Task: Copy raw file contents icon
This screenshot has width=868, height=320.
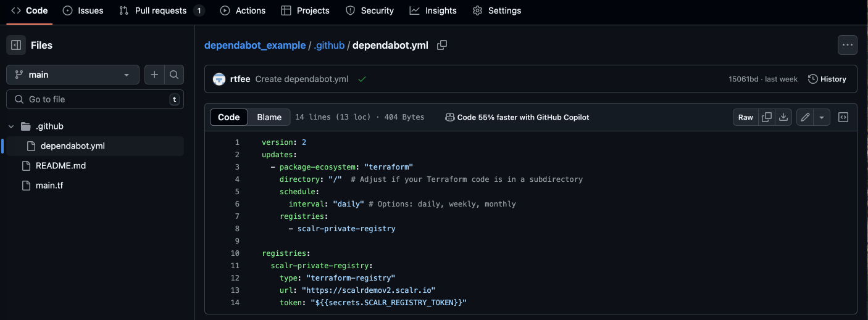Action: [x=767, y=117]
